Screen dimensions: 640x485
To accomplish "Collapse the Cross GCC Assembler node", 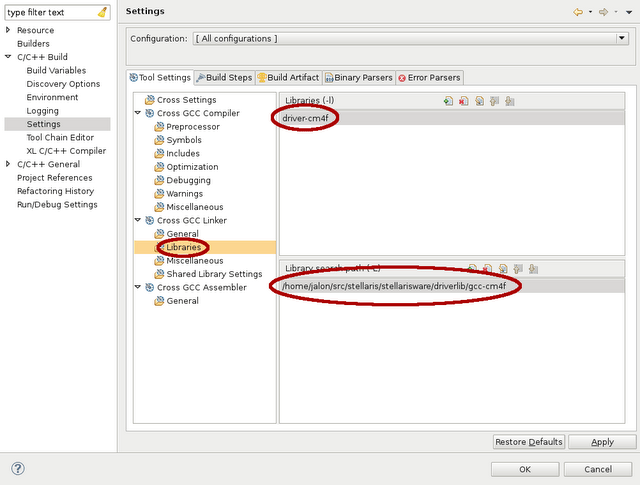I will (x=137, y=288).
